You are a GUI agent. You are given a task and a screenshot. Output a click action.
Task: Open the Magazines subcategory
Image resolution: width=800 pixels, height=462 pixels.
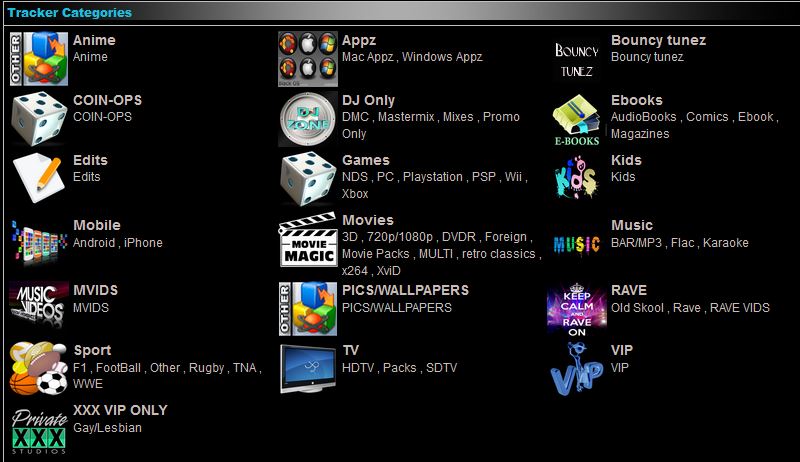[x=640, y=134]
